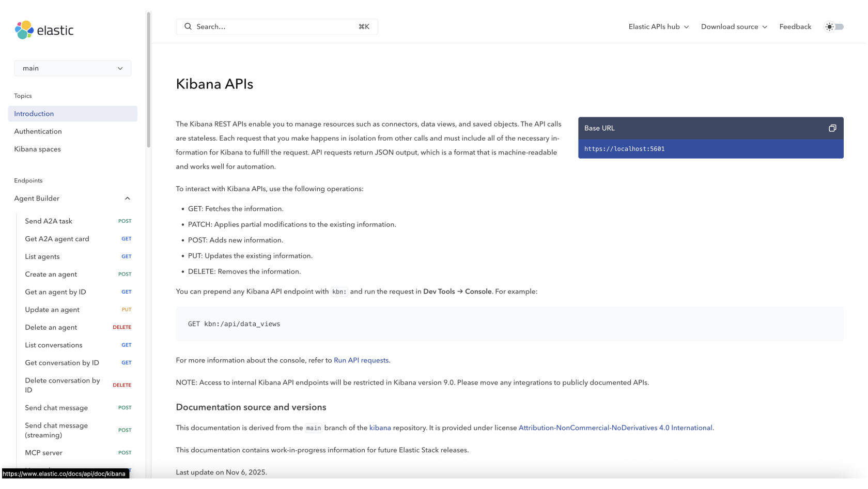Open the Run API requests link
This screenshot has width=868, height=489.
[361, 360]
